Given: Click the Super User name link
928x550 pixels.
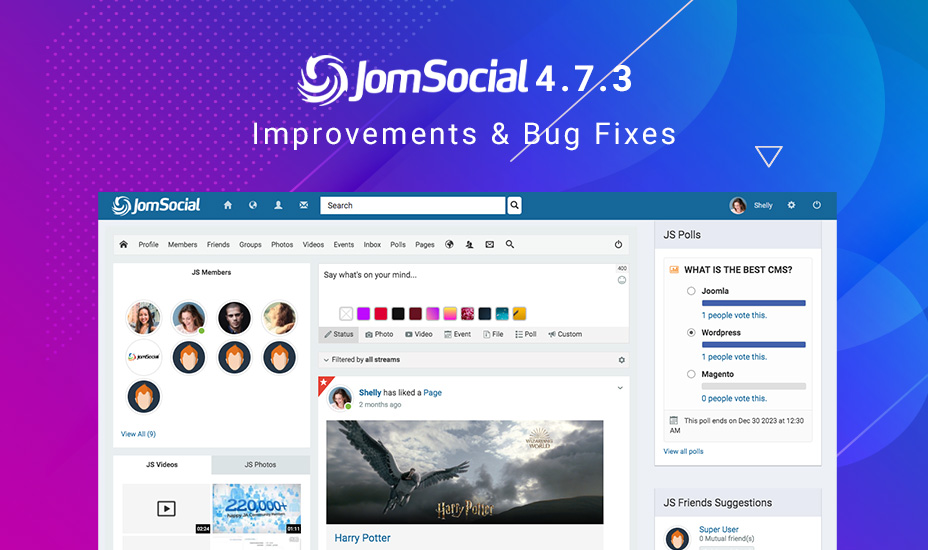Looking at the screenshot, I should point(718,529).
